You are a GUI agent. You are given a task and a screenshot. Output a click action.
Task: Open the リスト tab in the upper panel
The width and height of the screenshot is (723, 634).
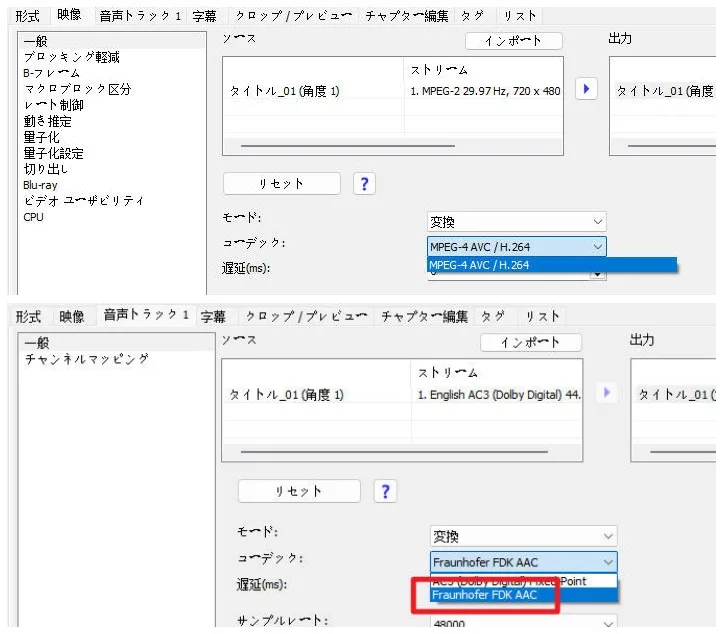(x=519, y=16)
